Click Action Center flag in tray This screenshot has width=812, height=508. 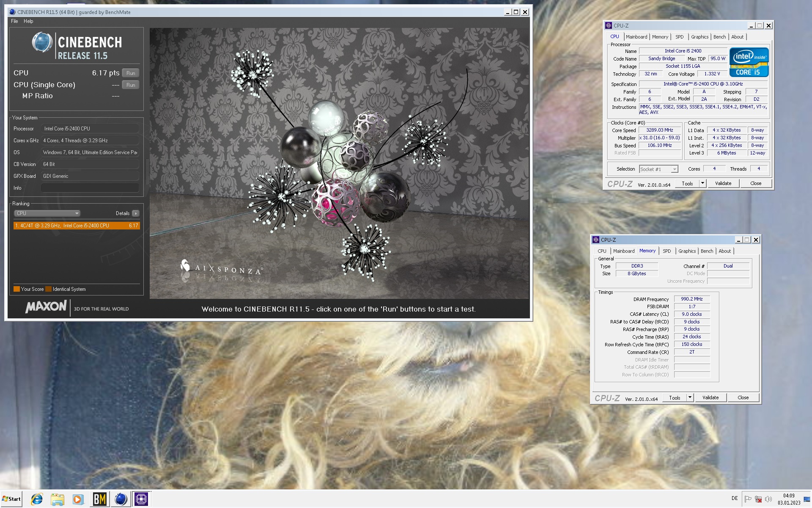[x=748, y=499]
